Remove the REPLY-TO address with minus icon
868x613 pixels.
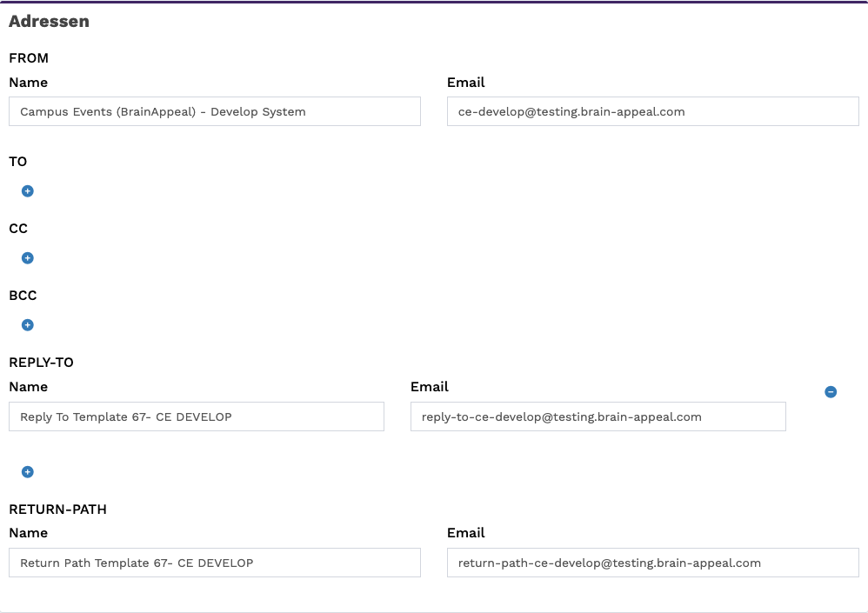[831, 391]
